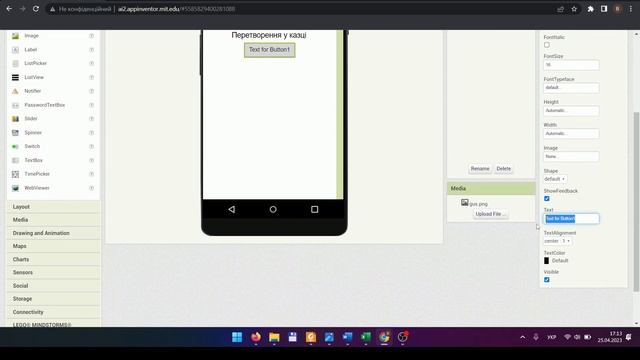Open the FontTypeface selector
Image resolution: width=640 pixels, height=360 pixels.
click(x=571, y=88)
